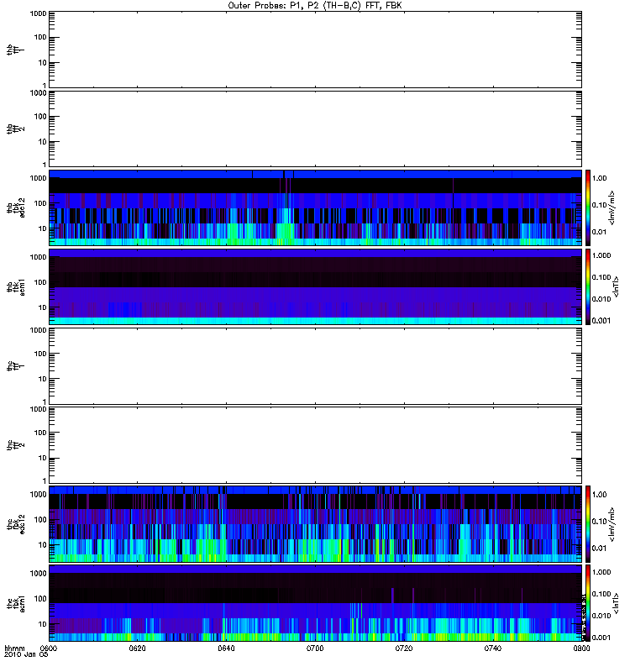Click the color bar beside thc fbk edc12 panel

pos(588,524)
